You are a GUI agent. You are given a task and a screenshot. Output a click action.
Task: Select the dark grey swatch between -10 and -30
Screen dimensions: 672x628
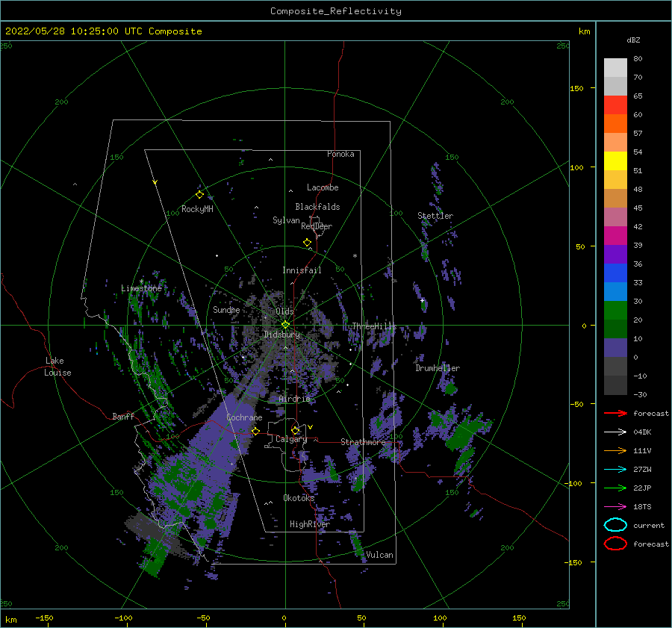615,385
